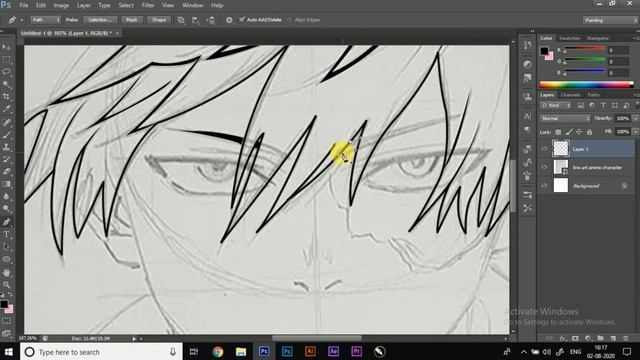Select the Crop tool
The image size is (640, 360).
pyautogui.click(x=6, y=97)
